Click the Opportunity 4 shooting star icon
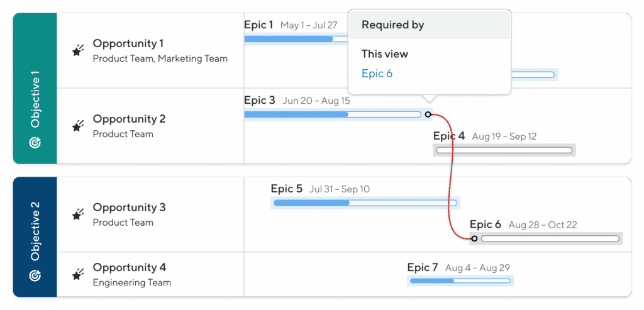 (x=77, y=275)
